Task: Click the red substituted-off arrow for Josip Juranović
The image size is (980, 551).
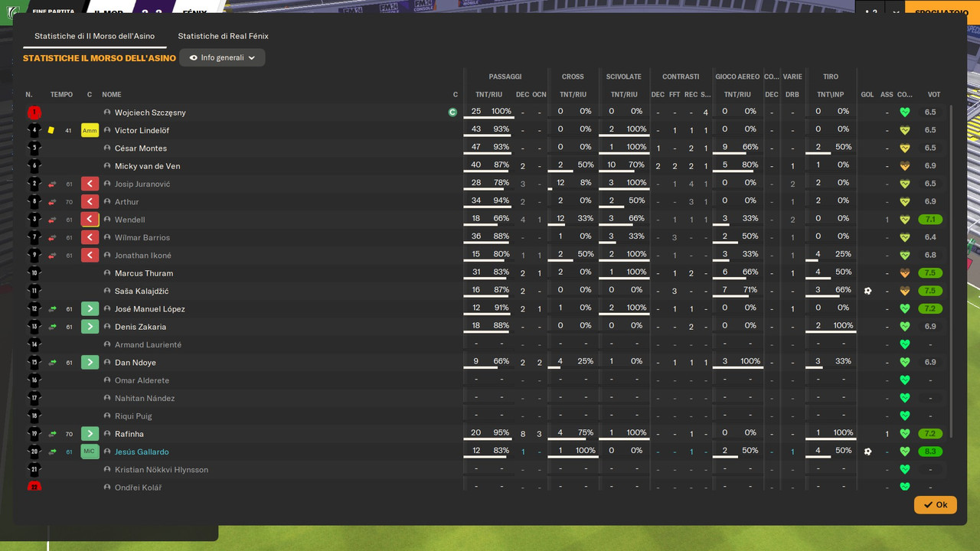Action: coord(90,184)
